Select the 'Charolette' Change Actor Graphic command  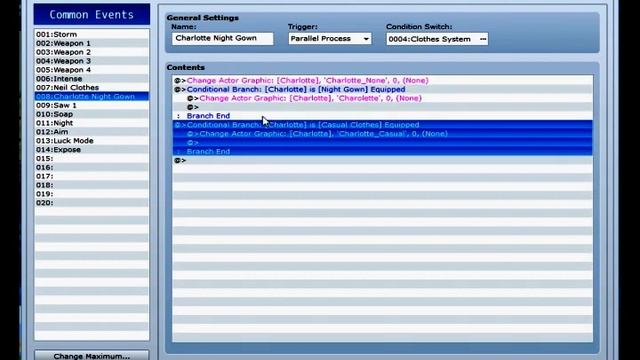[x=382, y=98]
